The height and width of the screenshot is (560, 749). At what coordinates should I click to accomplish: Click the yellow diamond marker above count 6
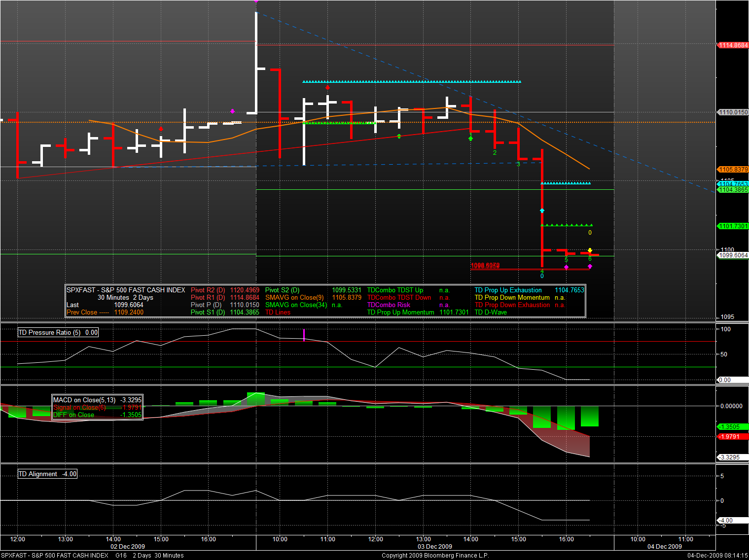tap(590, 250)
